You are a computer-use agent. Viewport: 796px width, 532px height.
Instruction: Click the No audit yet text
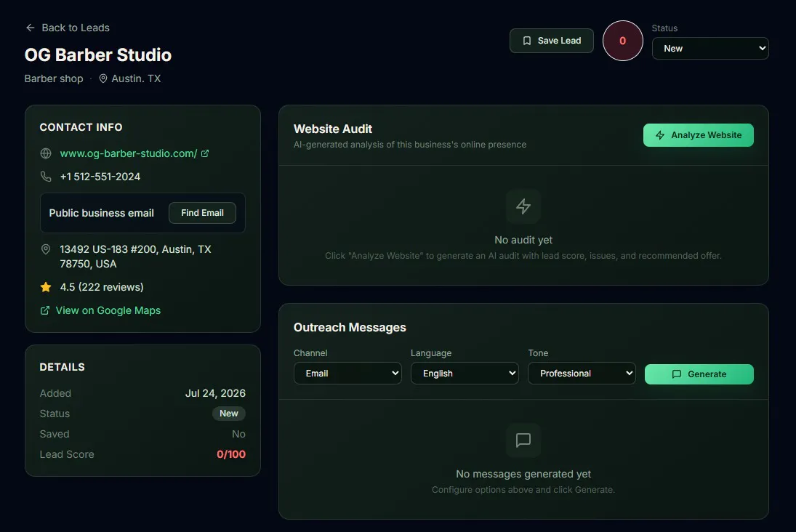click(x=523, y=240)
